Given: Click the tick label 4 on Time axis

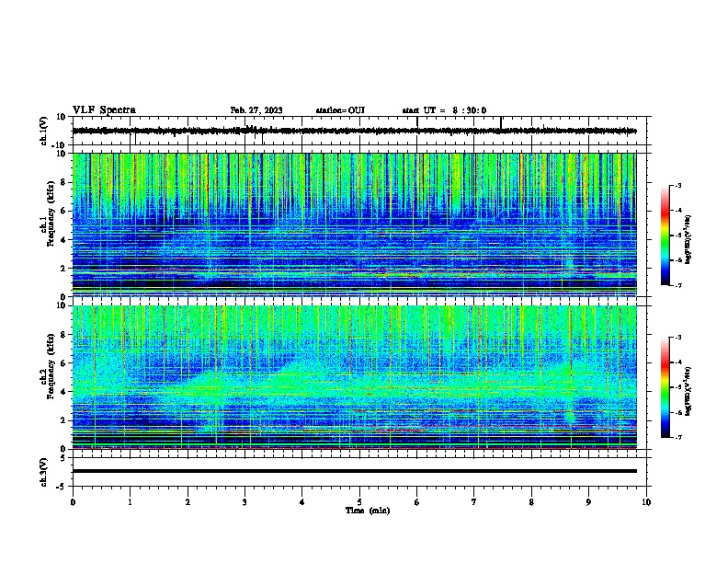Looking at the screenshot, I should pos(302,502).
